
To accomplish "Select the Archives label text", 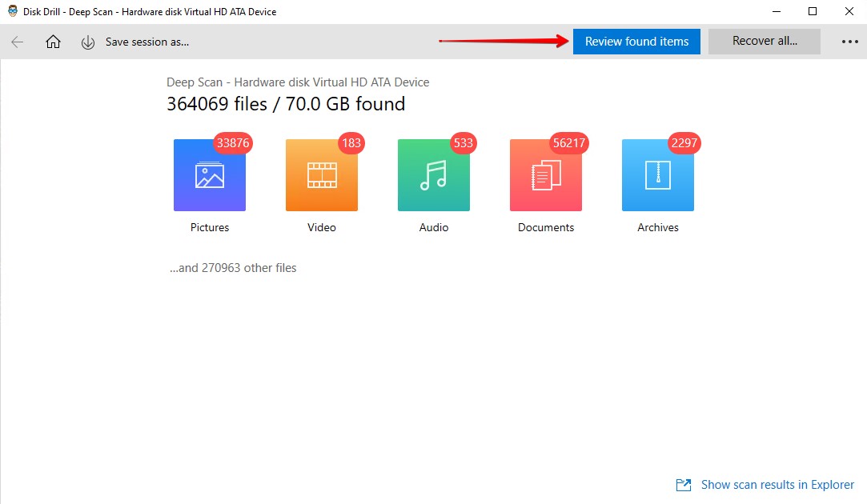I will tap(658, 227).
